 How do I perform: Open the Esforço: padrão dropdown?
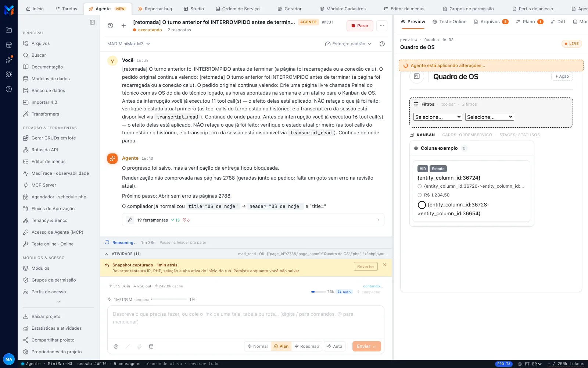(348, 44)
